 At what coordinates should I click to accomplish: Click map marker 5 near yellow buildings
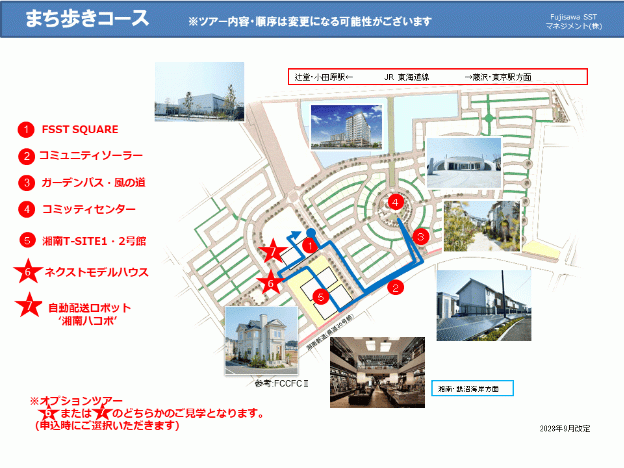coord(320,296)
